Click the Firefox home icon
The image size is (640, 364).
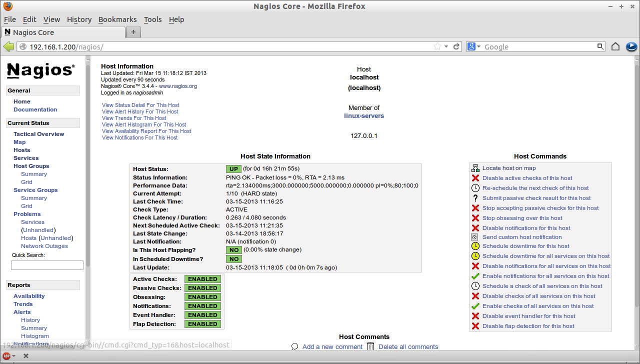click(615, 46)
